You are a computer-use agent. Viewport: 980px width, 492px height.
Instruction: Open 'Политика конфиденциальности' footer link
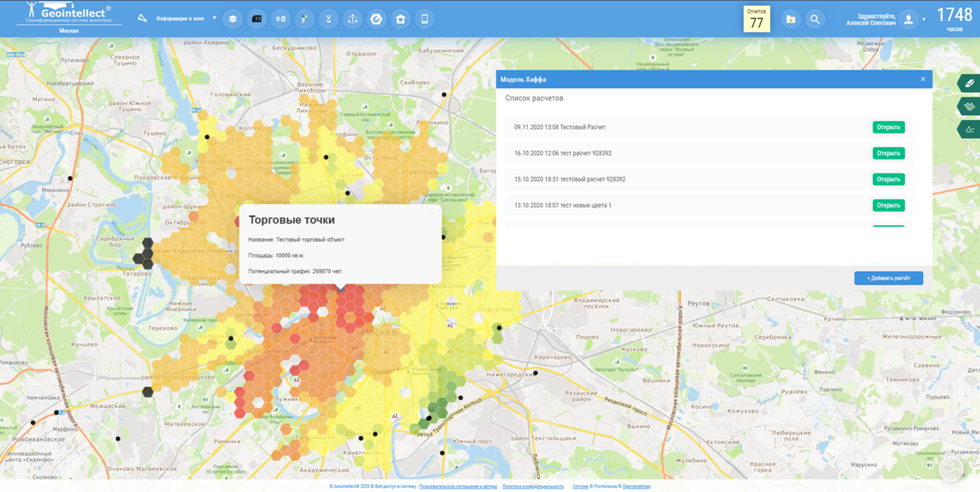tap(533, 487)
